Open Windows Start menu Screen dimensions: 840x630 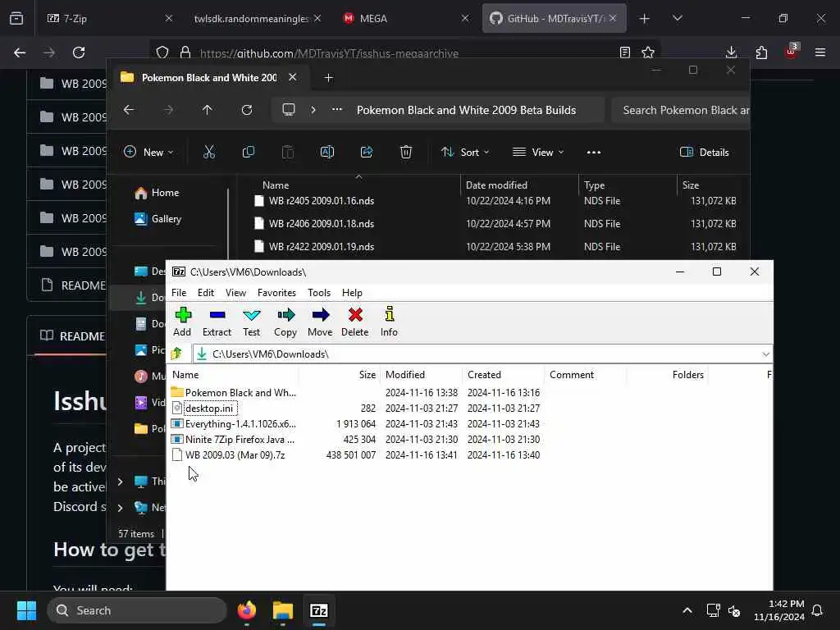pos(26,610)
